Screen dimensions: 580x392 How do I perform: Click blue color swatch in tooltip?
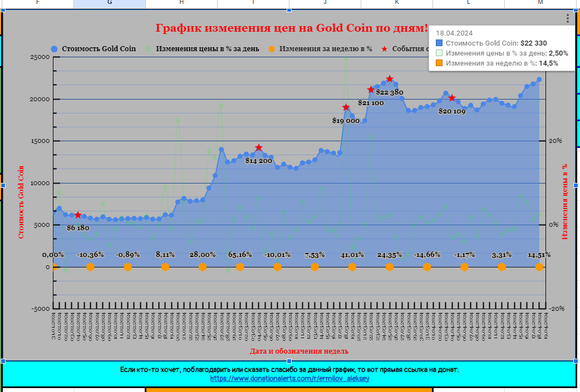439,43
